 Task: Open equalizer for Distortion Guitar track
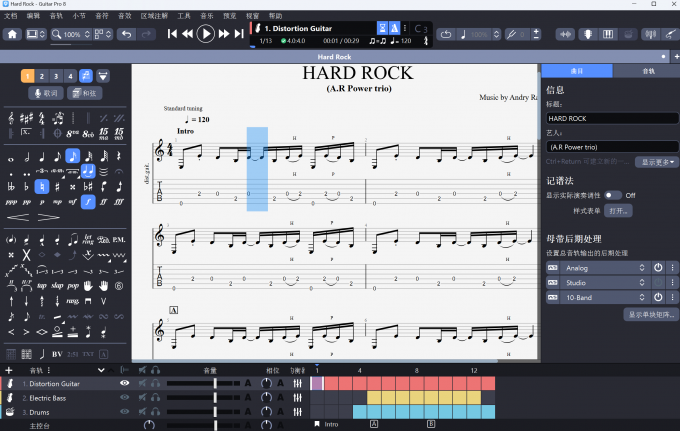tap(297, 383)
